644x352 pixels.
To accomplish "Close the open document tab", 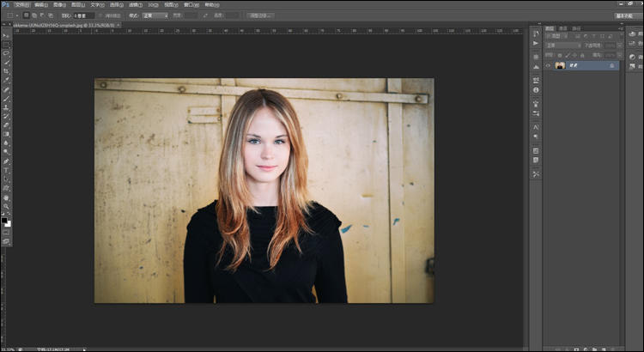I will point(118,25).
